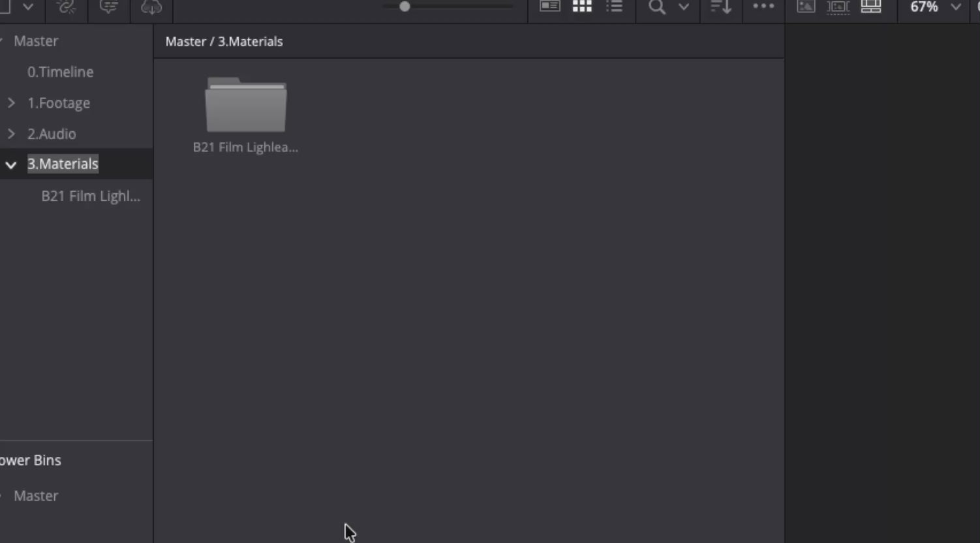Click the search magnifier icon

pos(657,7)
